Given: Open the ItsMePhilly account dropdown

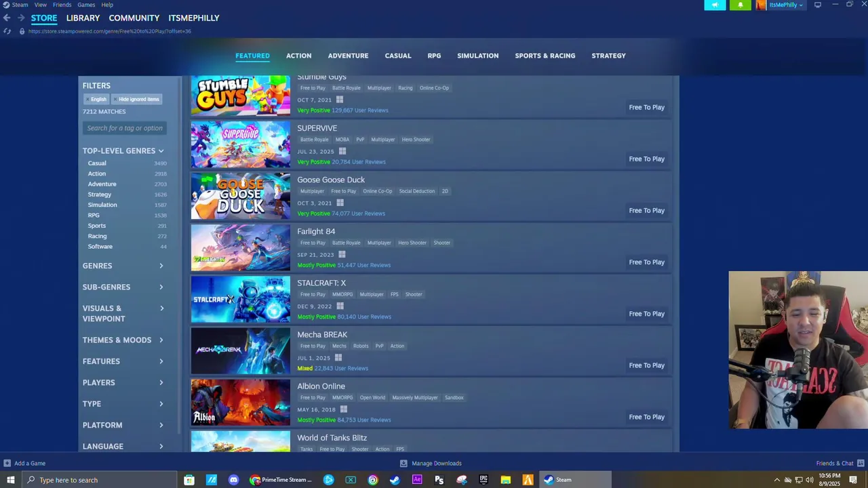Looking at the screenshot, I should pyautogui.click(x=786, y=5).
